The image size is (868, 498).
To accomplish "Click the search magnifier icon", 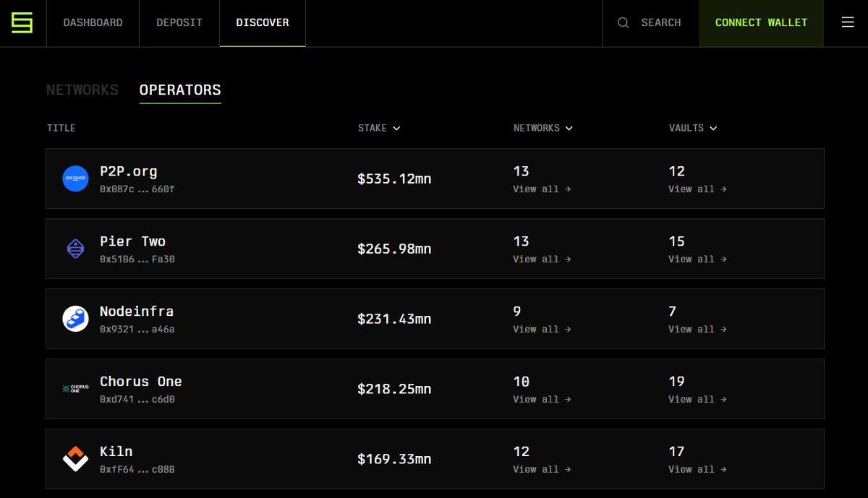I will pos(623,23).
